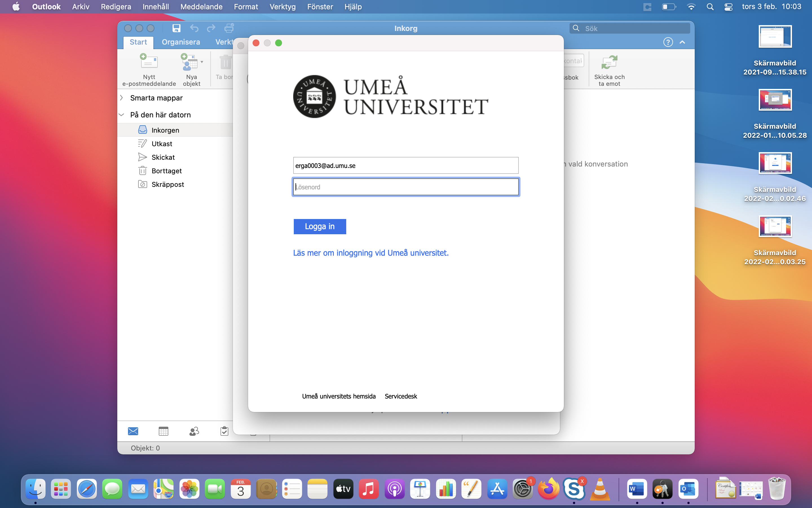This screenshot has height=508, width=812.
Task: Open the Verktyg menu
Action: coord(283,7)
